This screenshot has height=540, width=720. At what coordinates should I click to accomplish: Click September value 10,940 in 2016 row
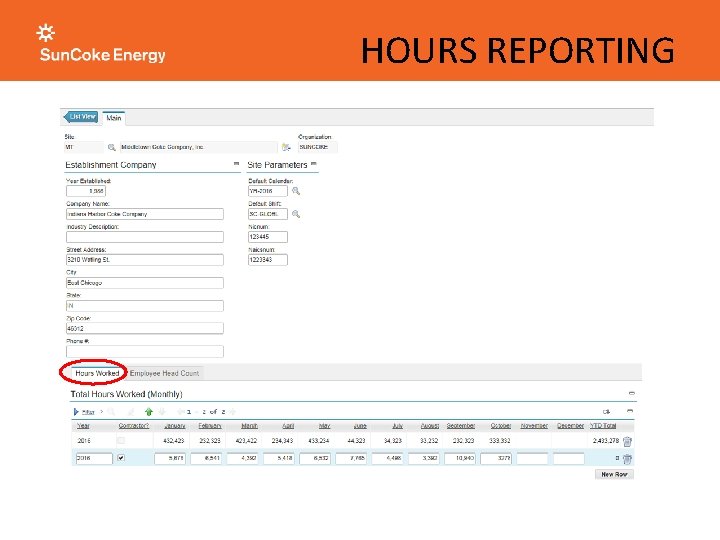[x=460, y=458]
